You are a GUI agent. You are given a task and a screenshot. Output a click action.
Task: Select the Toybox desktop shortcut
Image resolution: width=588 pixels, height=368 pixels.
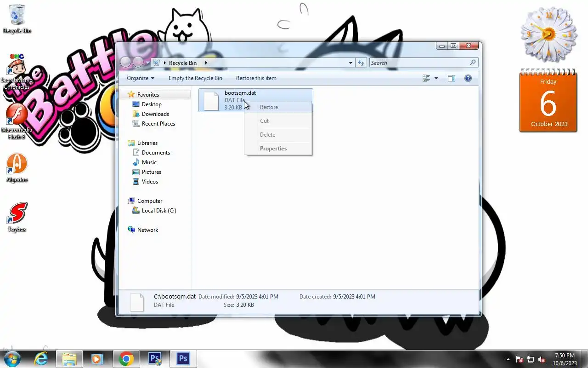point(17,217)
